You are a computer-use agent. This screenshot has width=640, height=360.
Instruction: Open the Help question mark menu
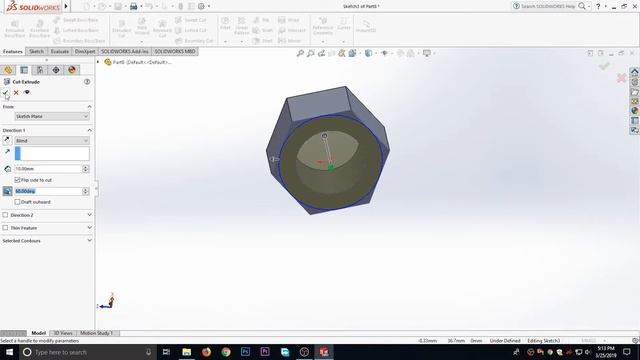598,6
